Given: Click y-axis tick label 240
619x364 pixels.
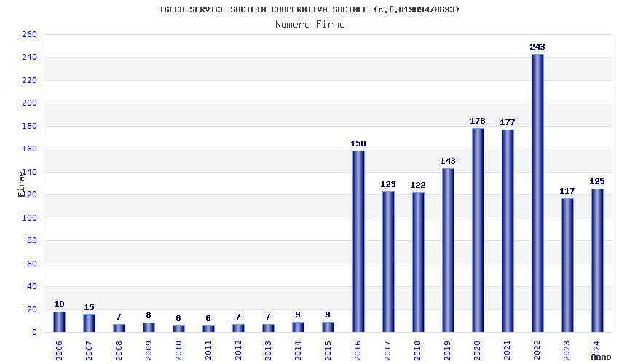Looking at the screenshot, I should pyautogui.click(x=30, y=58).
